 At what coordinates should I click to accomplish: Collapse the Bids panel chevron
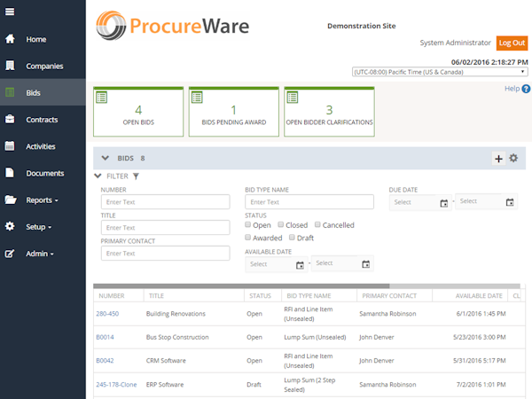(x=106, y=158)
